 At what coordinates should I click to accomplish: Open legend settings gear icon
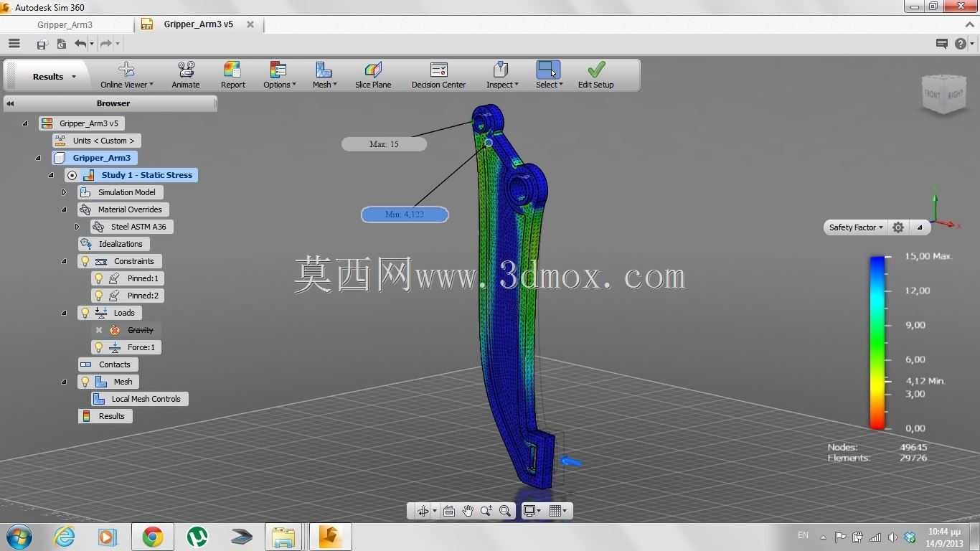(x=898, y=227)
